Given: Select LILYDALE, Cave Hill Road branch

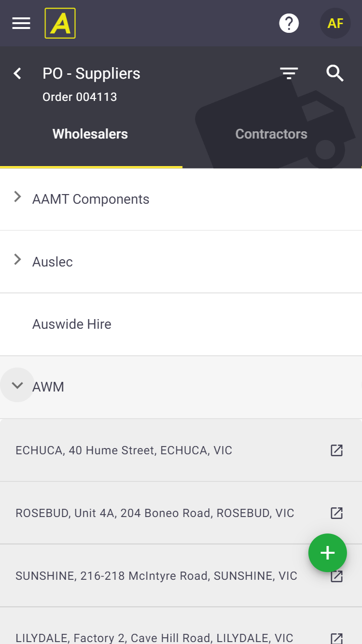Looking at the screenshot, I should coord(154,638).
